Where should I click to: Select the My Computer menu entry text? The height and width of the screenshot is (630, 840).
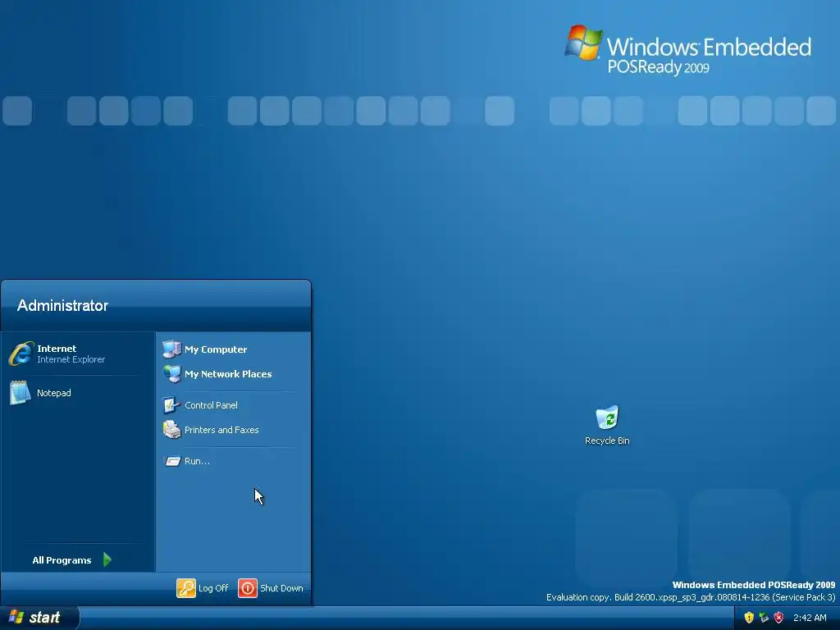(216, 349)
